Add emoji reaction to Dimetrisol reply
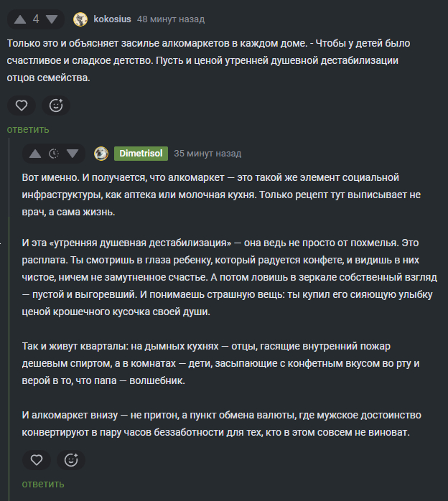The width and height of the screenshot is (448, 501). tap(70, 459)
